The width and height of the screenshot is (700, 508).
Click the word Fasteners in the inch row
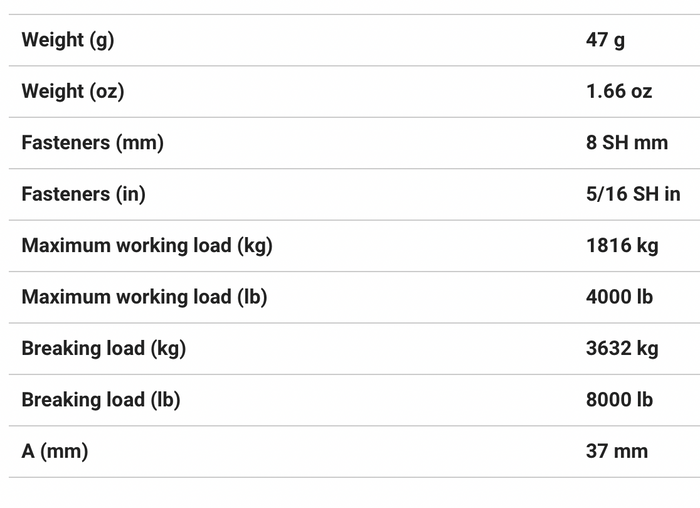point(66,194)
